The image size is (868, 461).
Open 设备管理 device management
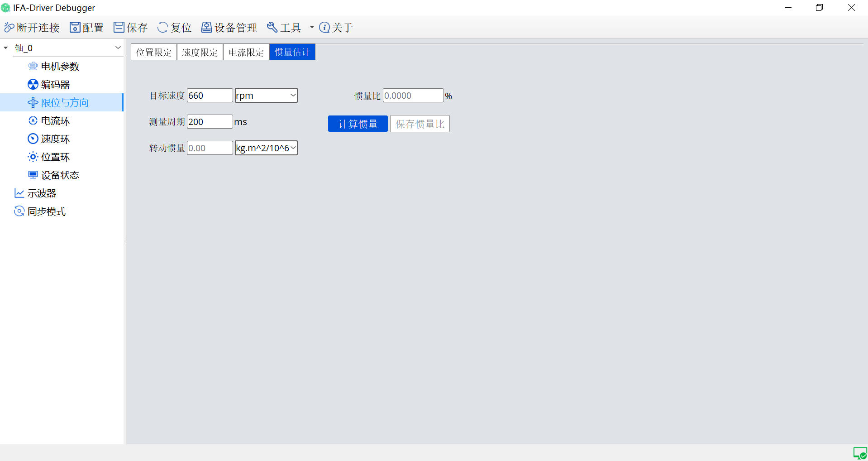[206, 28]
